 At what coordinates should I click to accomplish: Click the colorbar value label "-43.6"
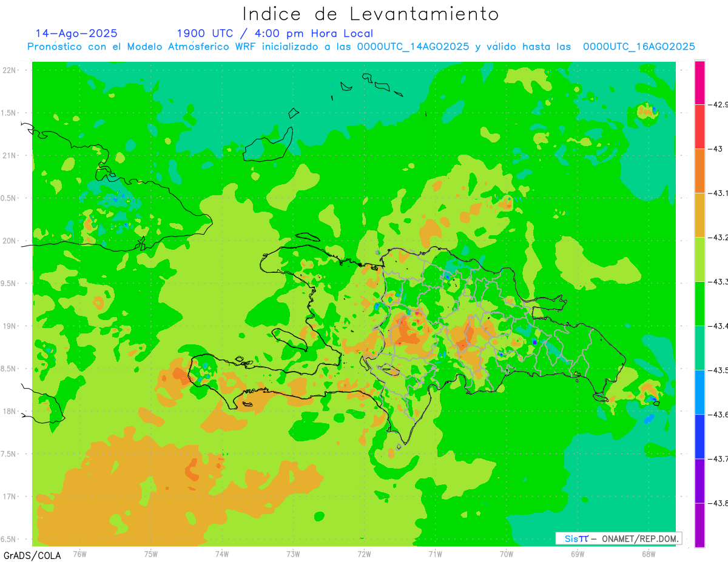(718, 415)
